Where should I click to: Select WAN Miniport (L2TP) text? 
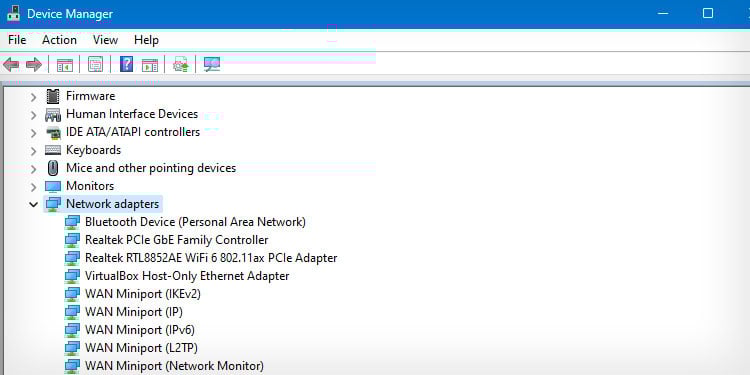click(141, 348)
